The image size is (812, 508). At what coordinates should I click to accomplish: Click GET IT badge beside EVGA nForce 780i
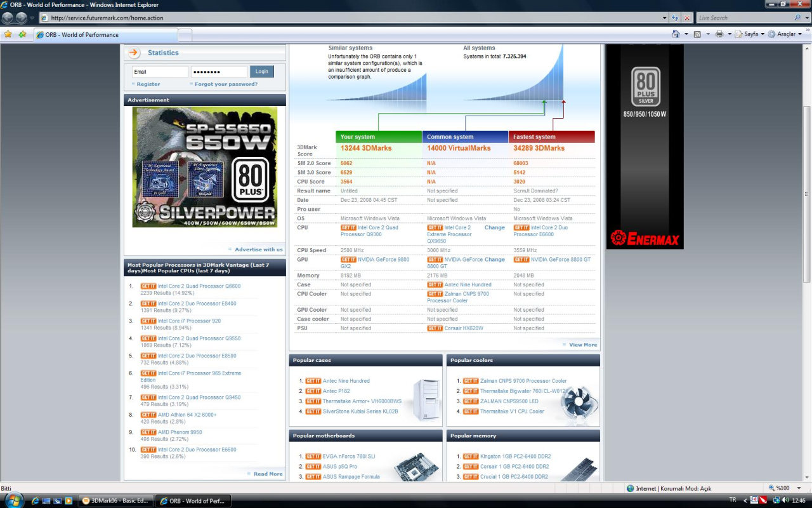click(313, 456)
